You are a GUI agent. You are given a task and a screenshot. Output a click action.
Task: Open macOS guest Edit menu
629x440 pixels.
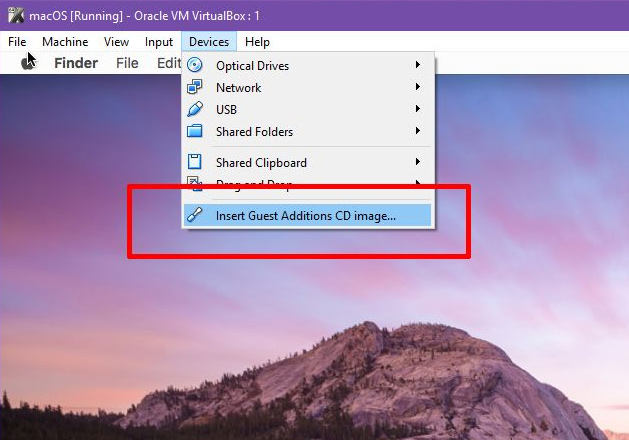169,63
